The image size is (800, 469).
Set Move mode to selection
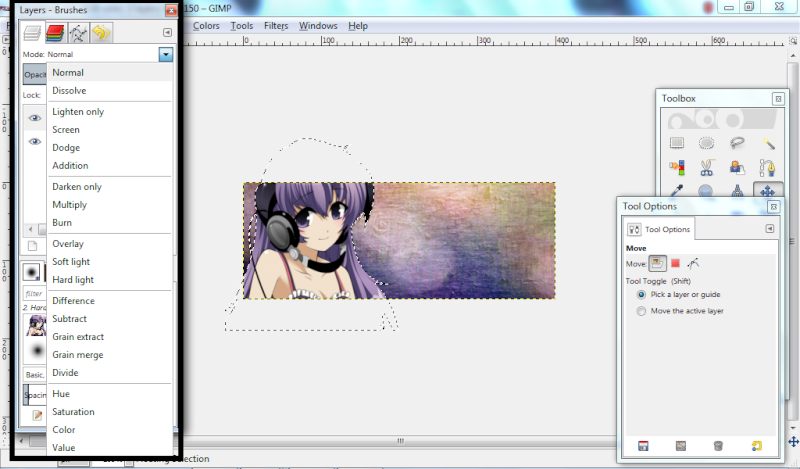pos(676,263)
